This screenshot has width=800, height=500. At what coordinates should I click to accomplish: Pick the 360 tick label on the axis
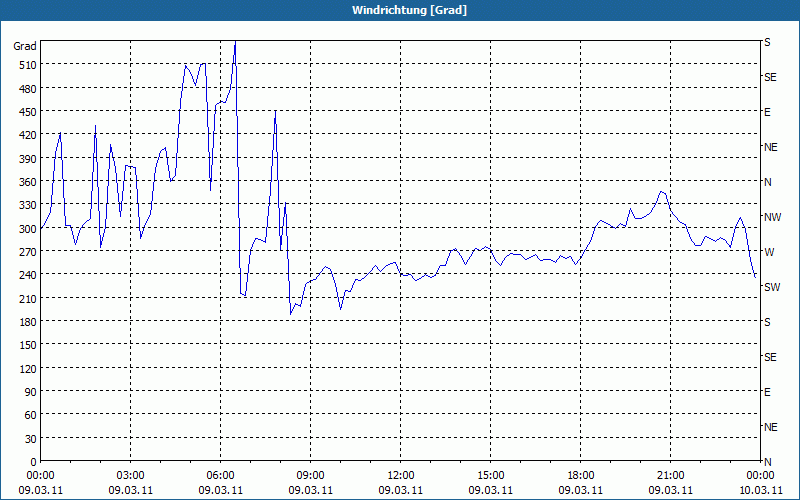pyautogui.click(x=28, y=182)
